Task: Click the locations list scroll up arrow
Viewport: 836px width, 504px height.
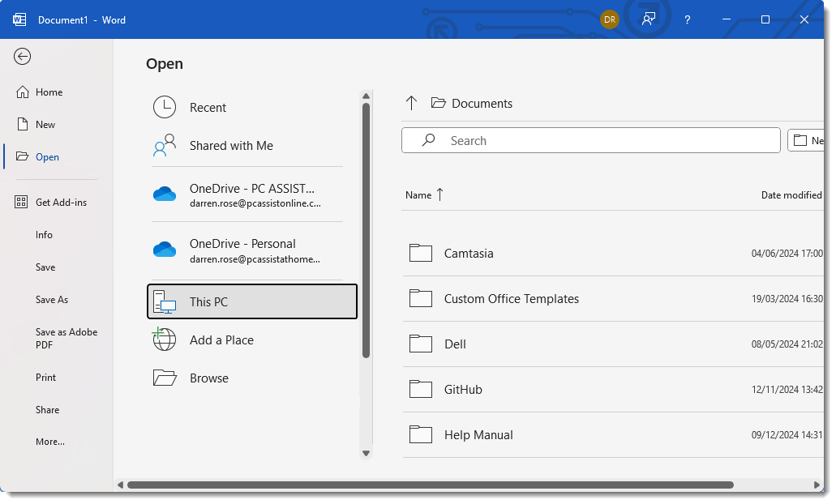Action: click(x=366, y=96)
